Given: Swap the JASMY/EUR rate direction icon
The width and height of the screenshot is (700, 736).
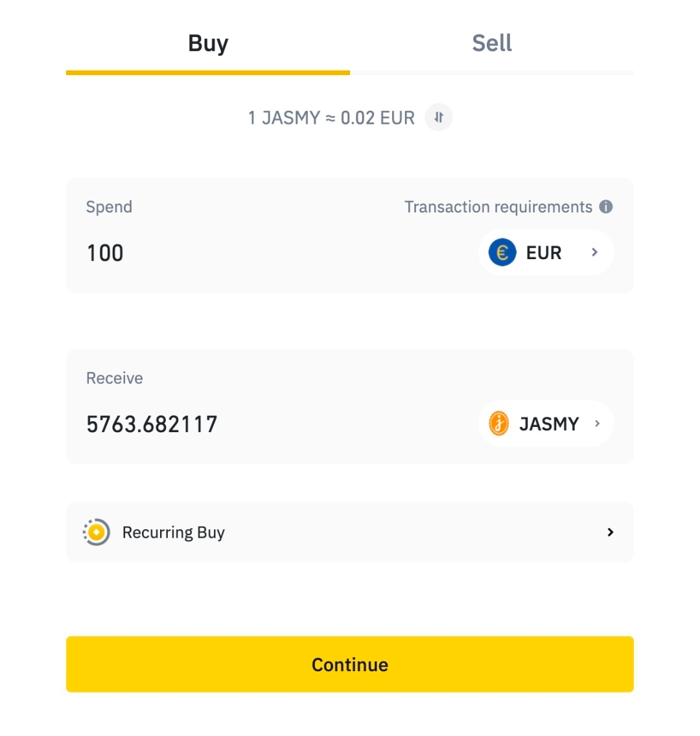Looking at the screenshot, I should pyautogui.click(x=439, y=117).
